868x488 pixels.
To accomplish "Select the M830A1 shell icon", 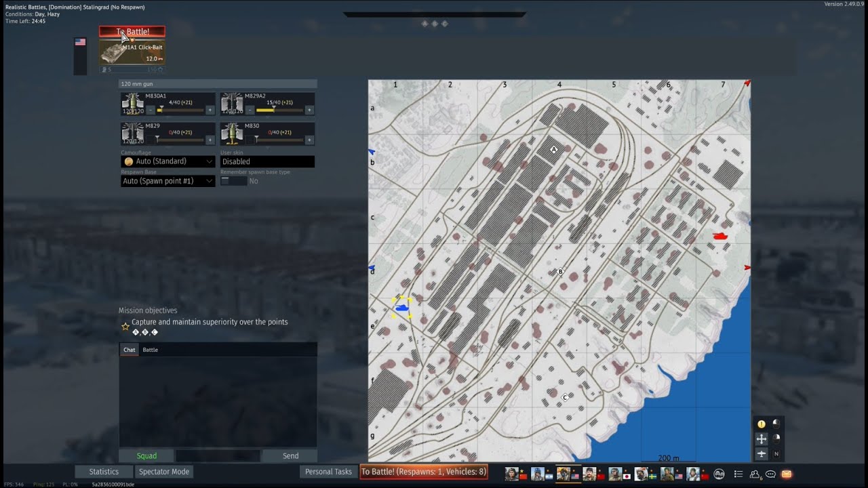I will (x=132, y=105).
